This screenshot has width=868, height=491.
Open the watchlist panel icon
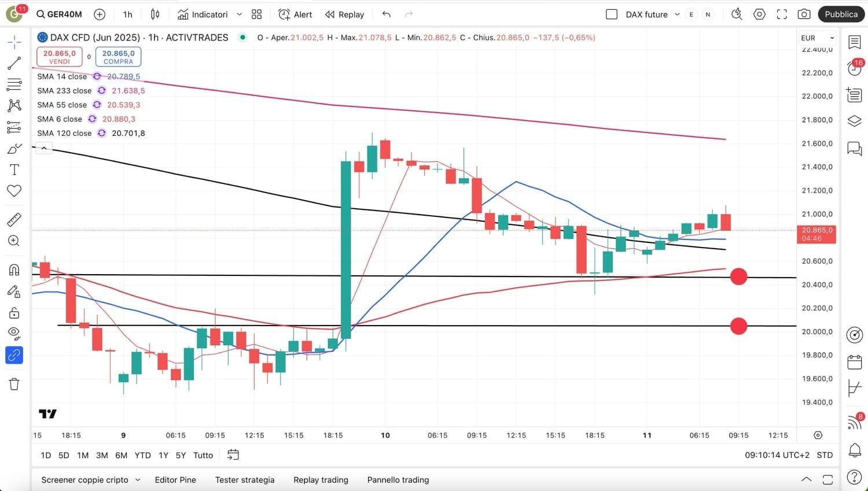coord(854,42)
